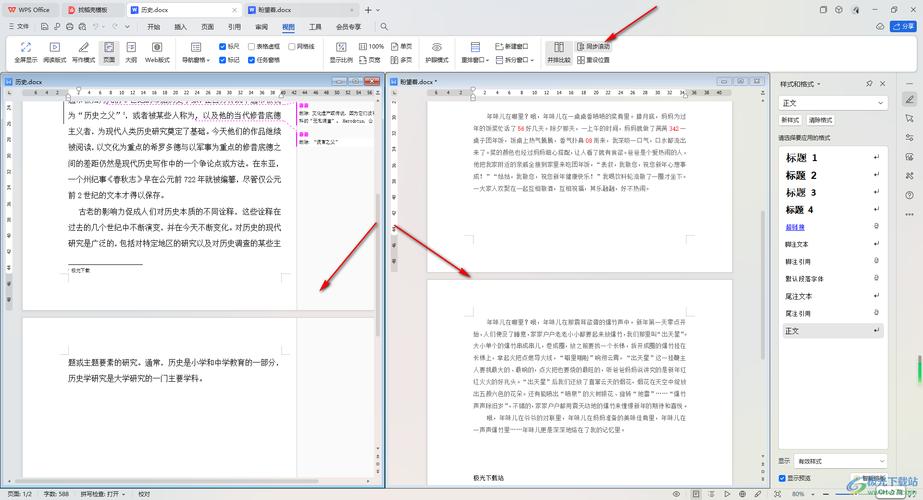Toggle 同步滚动 synchronous scrolling

tap(593, 47)
